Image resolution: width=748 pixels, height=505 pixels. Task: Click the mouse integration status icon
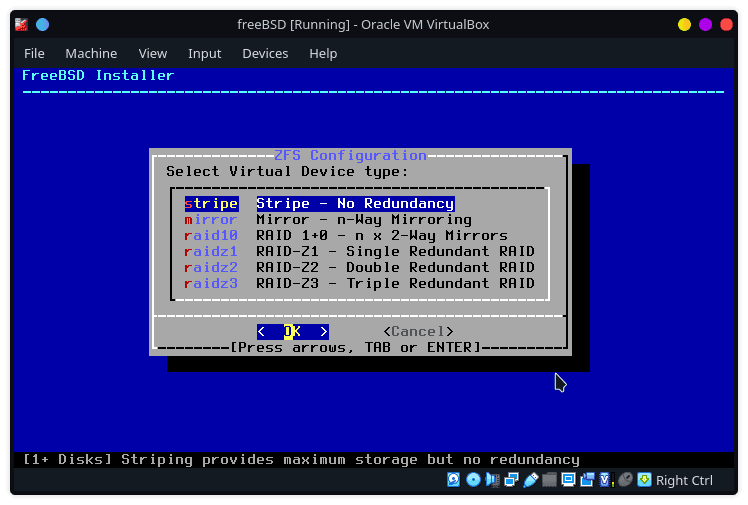coord(625,480)
